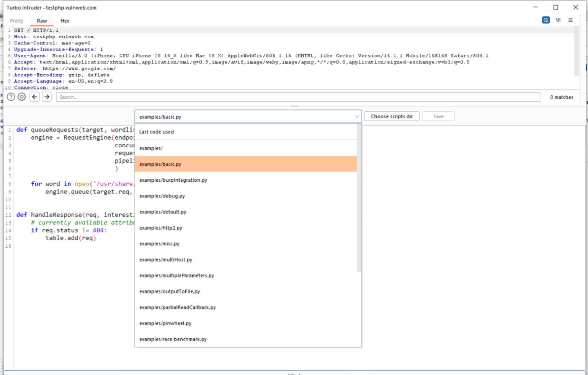Select examples/race-benchmark.py from the list

(173, 339)
